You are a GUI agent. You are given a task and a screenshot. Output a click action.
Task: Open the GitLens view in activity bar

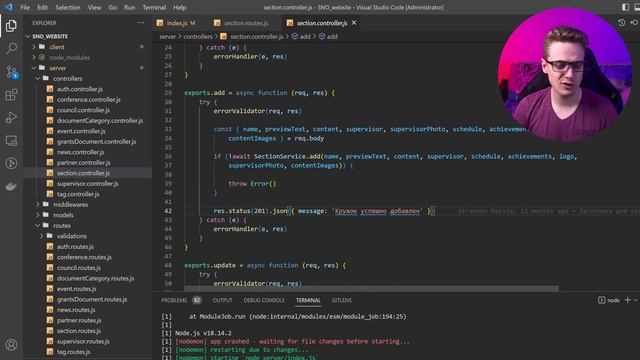(x=11, y=163)
